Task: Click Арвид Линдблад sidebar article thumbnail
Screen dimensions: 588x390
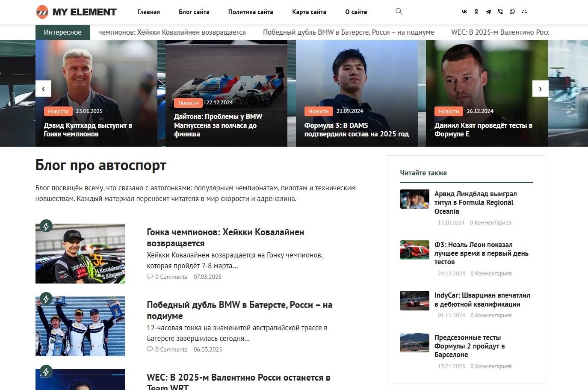Action: tap(415, 199)
